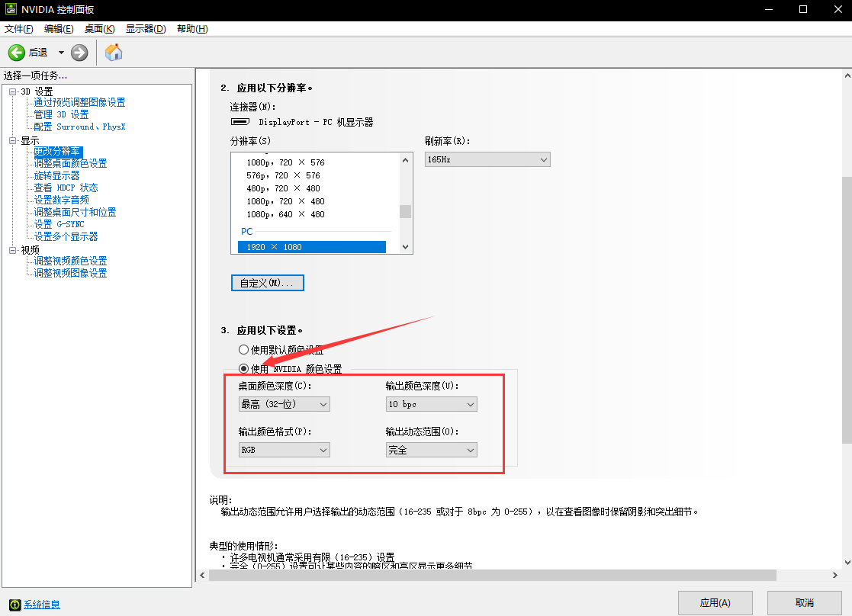852x616 pixels.
Task: Click main panel scroll down arrow
Action: tap(847, 563)
